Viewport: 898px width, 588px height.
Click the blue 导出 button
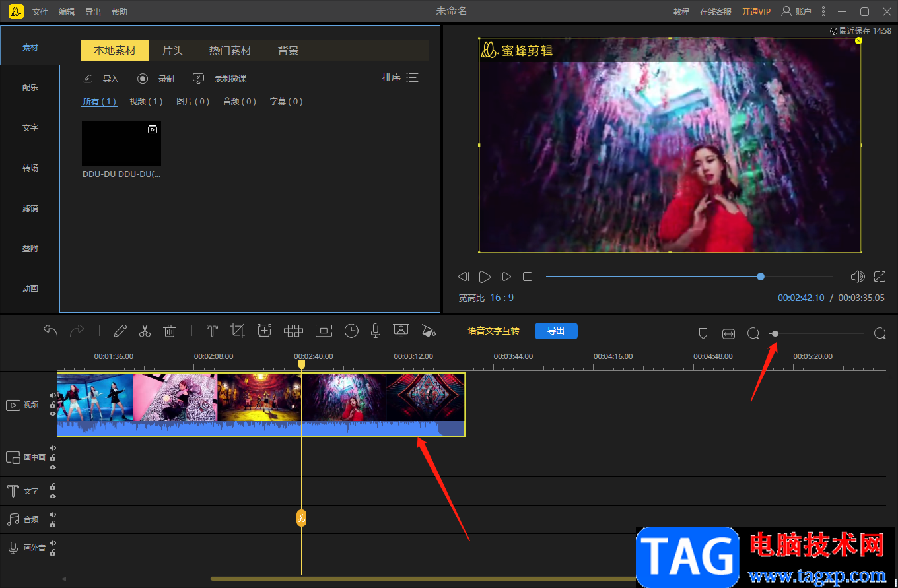(x=556, y=331)
